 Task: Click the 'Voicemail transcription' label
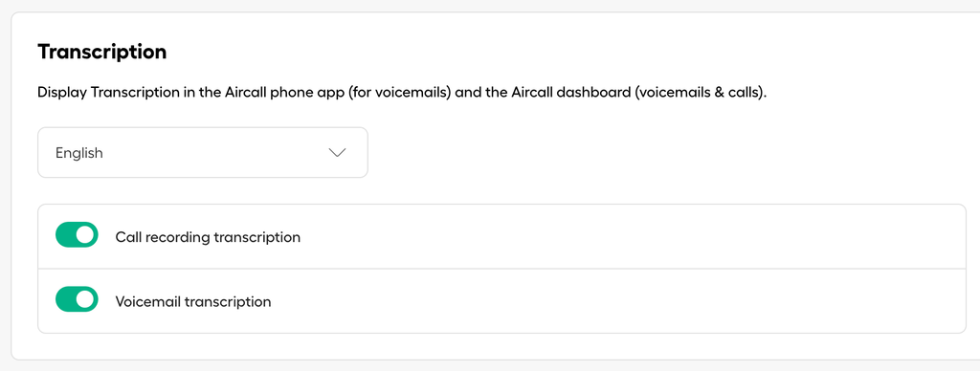tap(193, 301)
